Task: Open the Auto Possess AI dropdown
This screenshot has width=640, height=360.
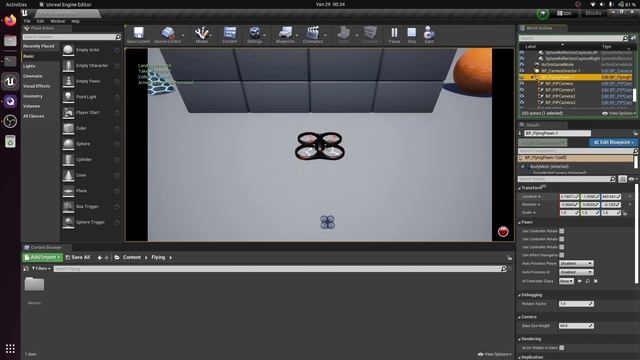Action: 576,272
